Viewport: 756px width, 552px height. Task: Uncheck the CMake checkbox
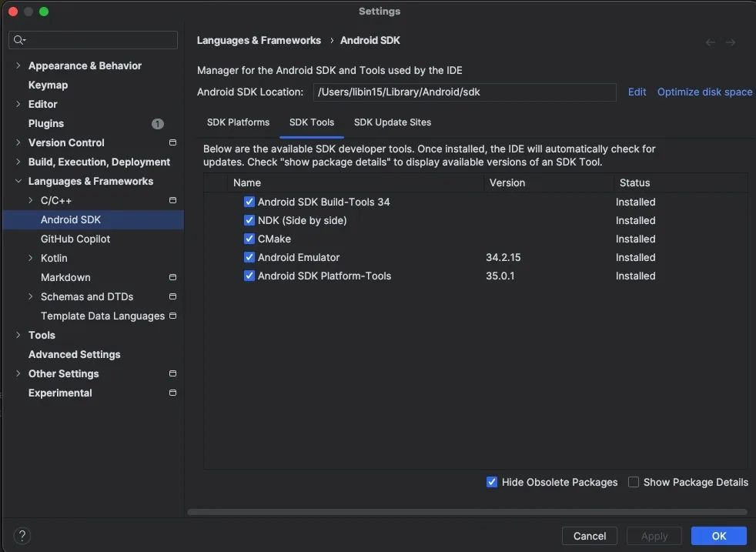tap(249, 239)
